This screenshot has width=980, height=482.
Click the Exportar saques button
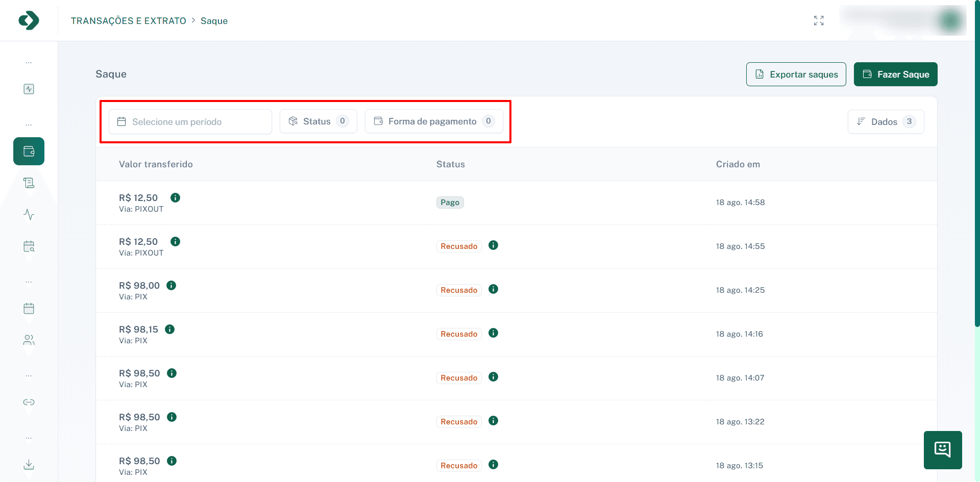coord(796,74)
